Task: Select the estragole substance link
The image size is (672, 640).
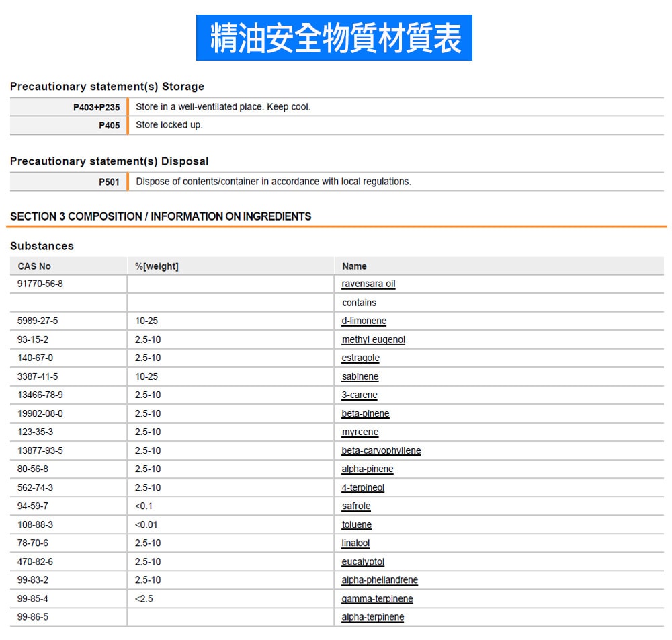Action: [x=360, y=358]
